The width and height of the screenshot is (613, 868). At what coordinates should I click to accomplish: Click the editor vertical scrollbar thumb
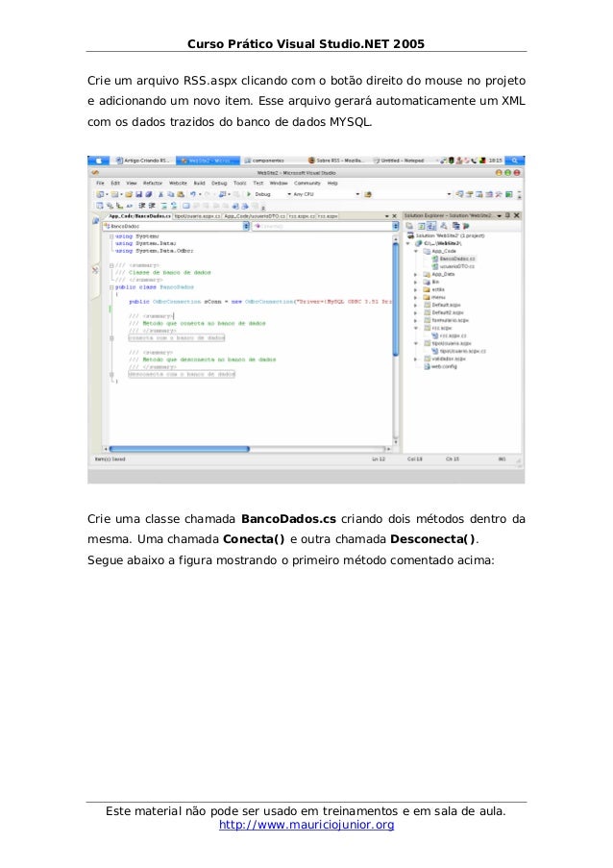(396, 299)
